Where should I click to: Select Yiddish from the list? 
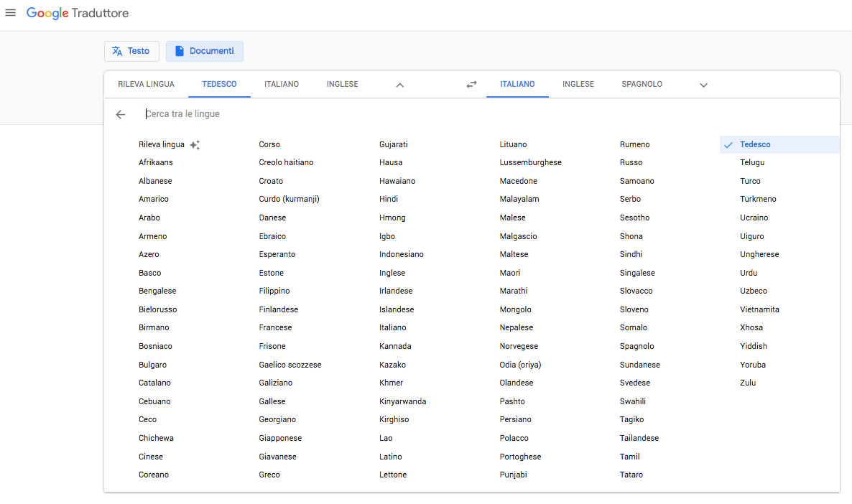click(753, 346)
